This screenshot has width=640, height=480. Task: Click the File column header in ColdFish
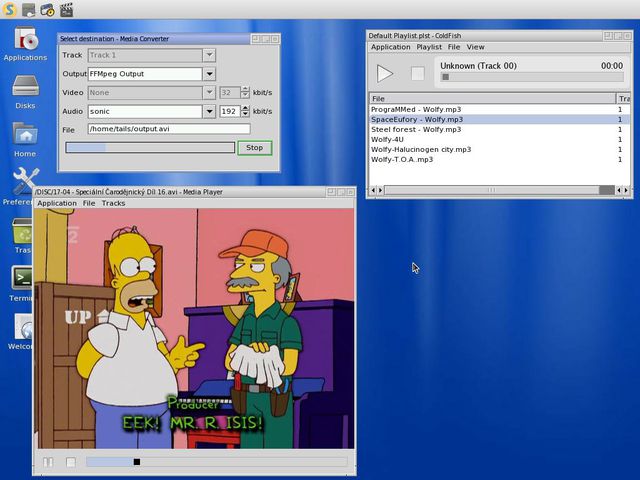click(493, 98)
